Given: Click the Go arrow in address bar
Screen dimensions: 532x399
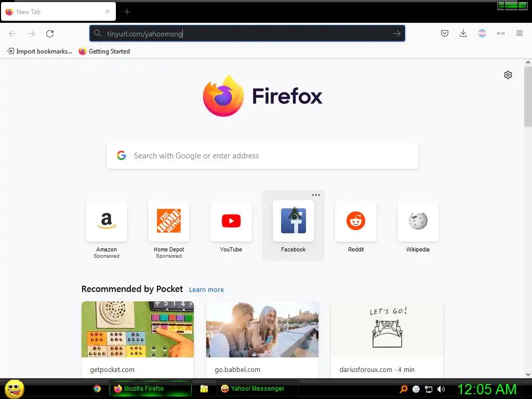Looking at the screenshot, I should pyautogui.click(x=396, y=34).
